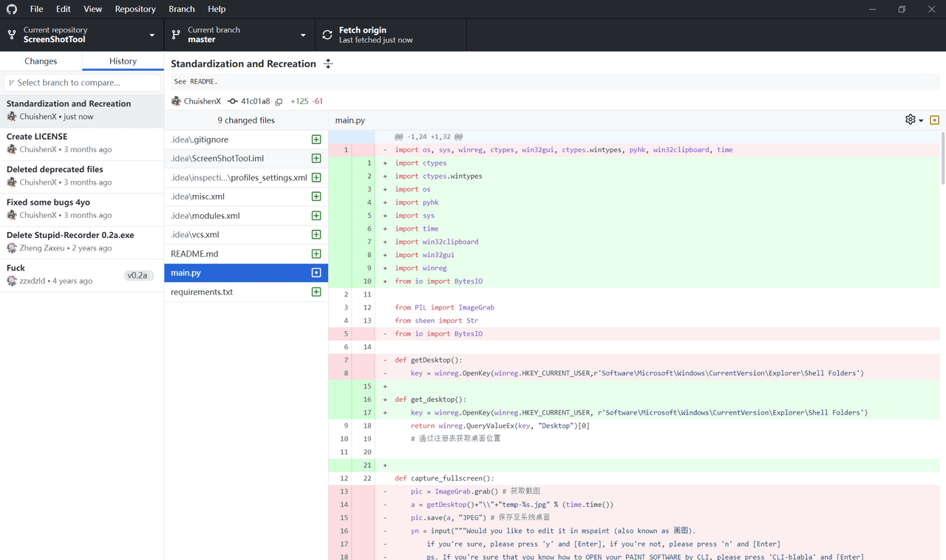946x560 pixels.
Task: Click the v0.2a tag badge
Action: click(x=137, y=275)
